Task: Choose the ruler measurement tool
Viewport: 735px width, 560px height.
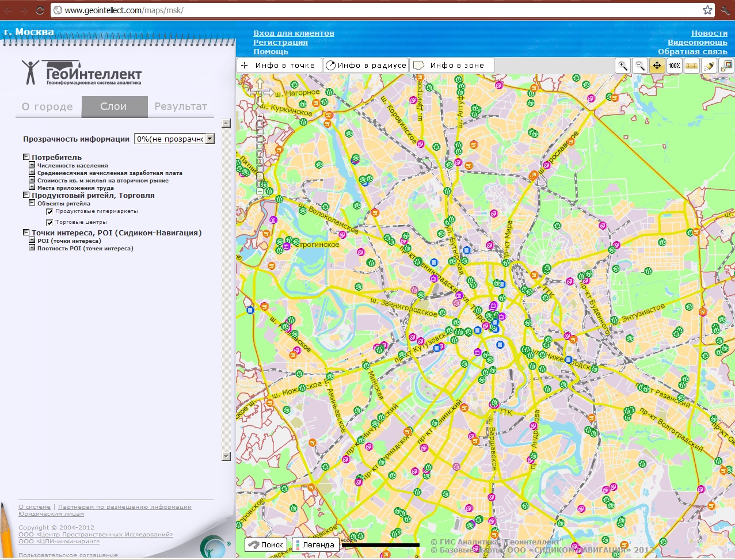Action: tap(691, 66)
